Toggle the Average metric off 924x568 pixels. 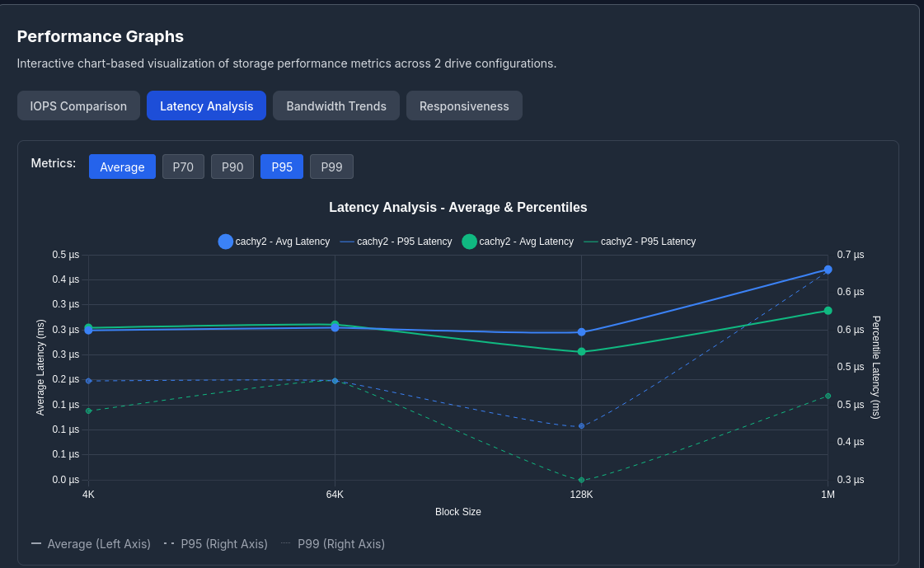coord(122,167)
